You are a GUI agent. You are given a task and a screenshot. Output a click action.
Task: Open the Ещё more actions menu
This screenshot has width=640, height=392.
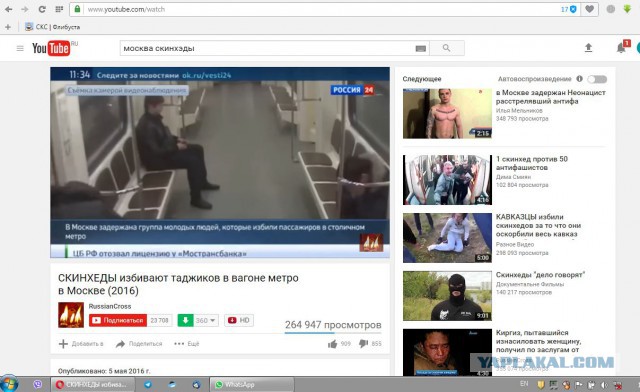(187, 344)
